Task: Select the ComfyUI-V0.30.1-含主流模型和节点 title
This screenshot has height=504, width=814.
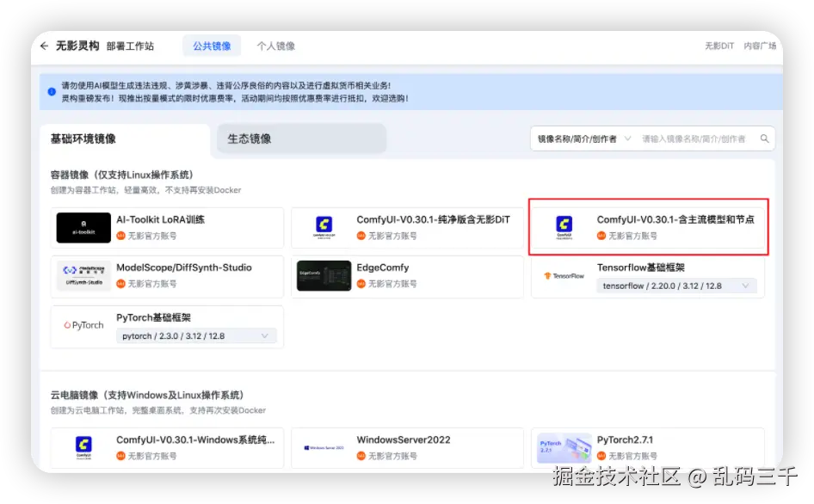Action: (x=675, y=219)
